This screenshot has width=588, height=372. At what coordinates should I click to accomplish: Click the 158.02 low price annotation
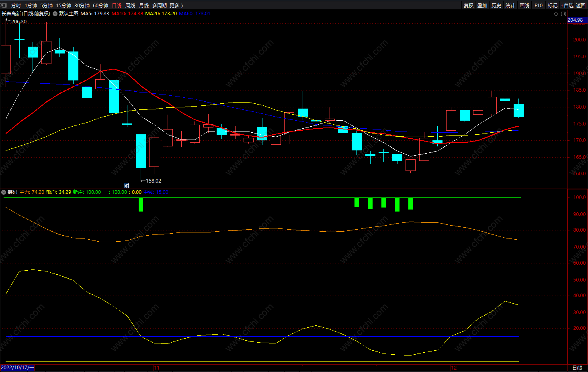[154, 181]
